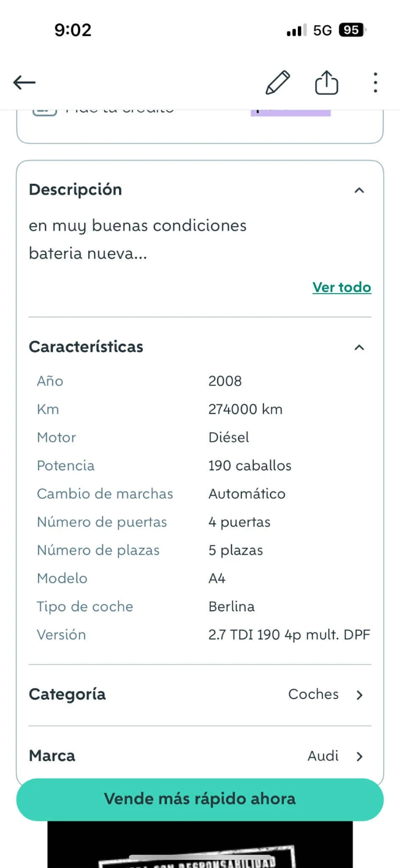Tap the battery level indicator showing 95
Viewport: 400px width, 868px height.
351,30
